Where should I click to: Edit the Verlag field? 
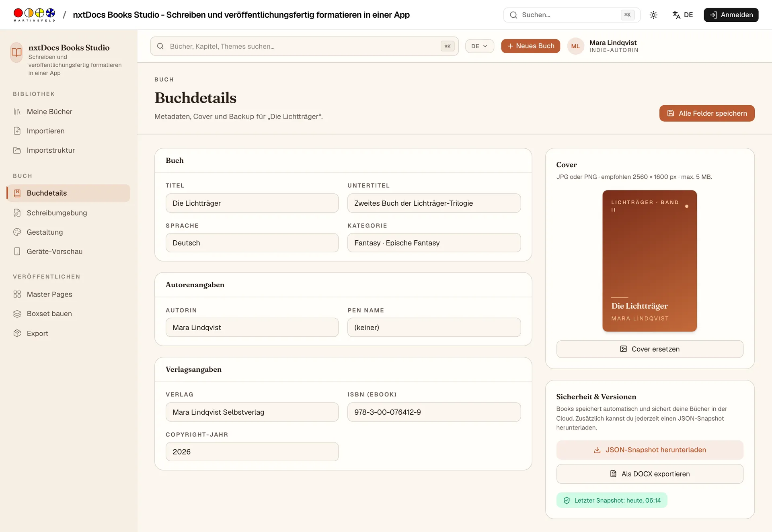tap(252, 412)
